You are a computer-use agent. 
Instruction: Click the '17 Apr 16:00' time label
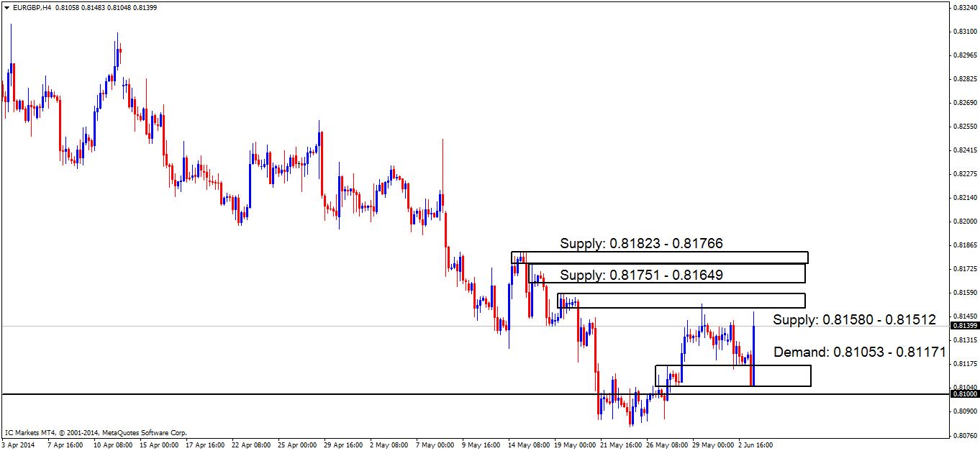click(205, 445)
